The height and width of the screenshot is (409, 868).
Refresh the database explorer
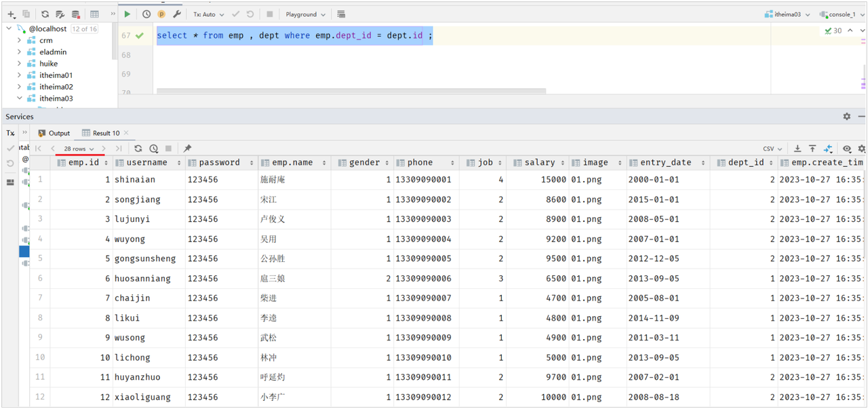(45, 14)
